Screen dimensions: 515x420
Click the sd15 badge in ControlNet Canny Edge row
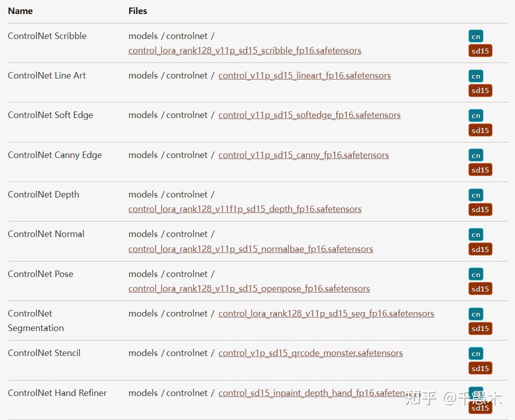[480, 170]
